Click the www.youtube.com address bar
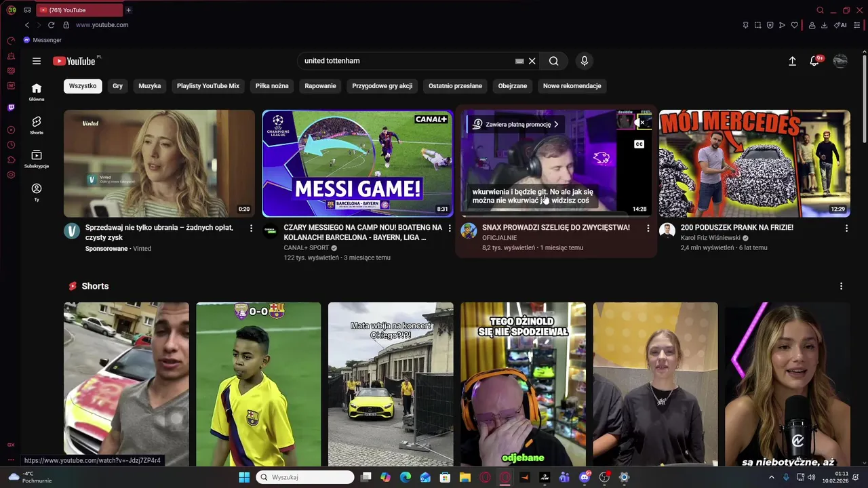Image resolution: width=868 pixels, height=488 pixels. click(x=102, y=25)
